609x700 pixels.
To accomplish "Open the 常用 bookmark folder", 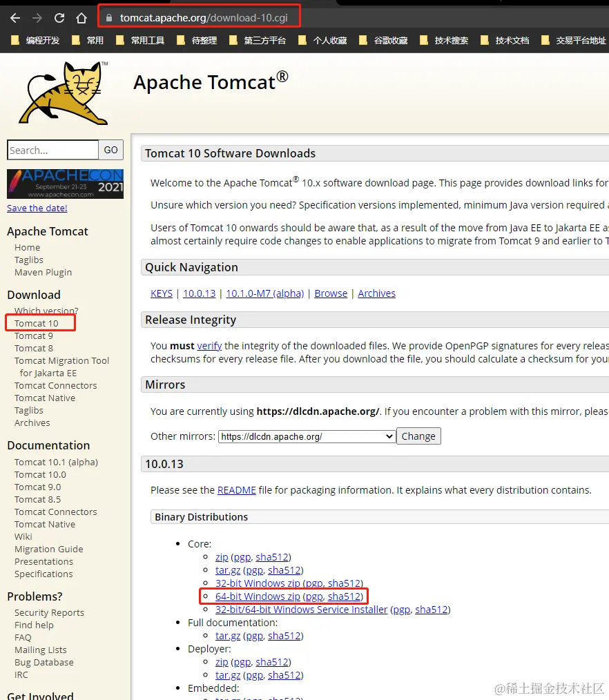I will 88,41.
